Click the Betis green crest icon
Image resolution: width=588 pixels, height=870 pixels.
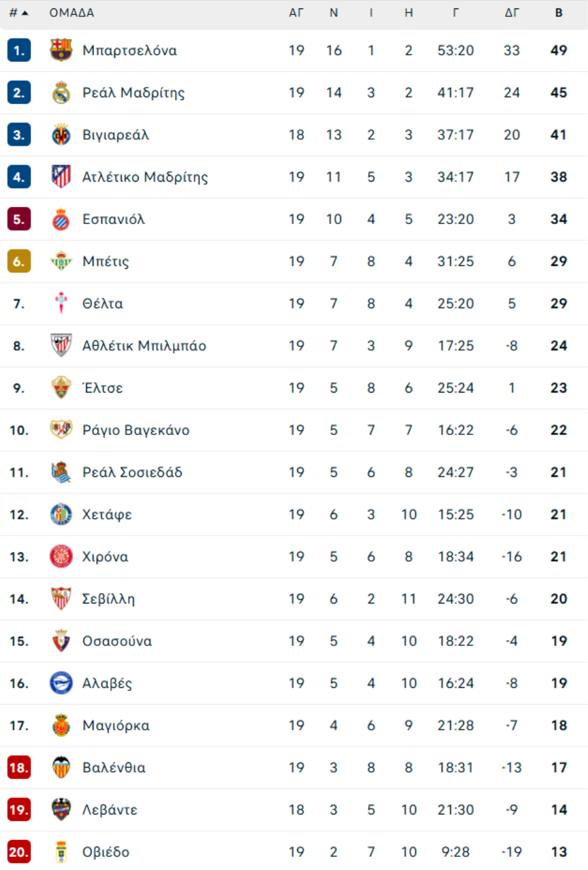61,261
